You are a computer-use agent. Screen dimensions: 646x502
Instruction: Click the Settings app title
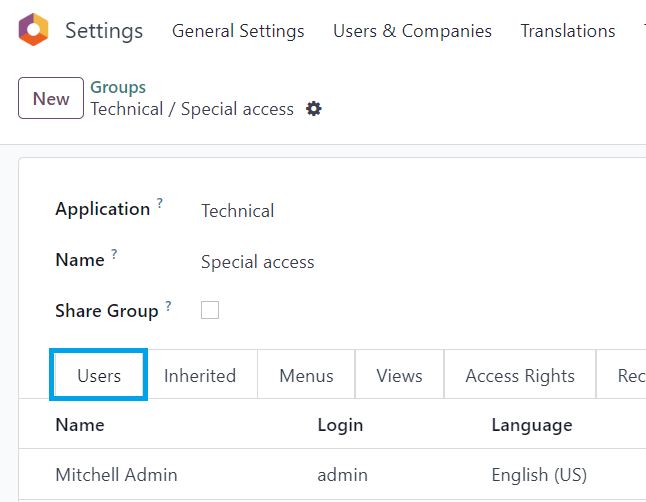[104, 31]
